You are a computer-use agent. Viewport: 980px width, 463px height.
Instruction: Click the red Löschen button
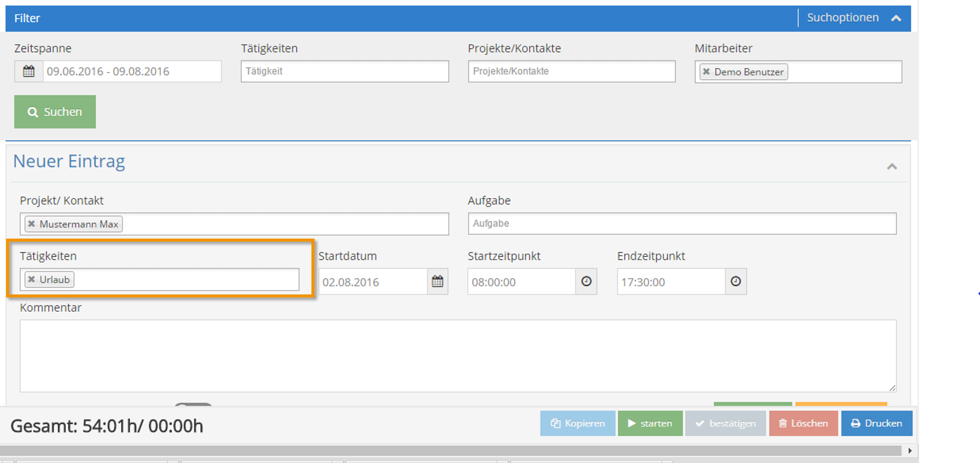tap(803, 423)
